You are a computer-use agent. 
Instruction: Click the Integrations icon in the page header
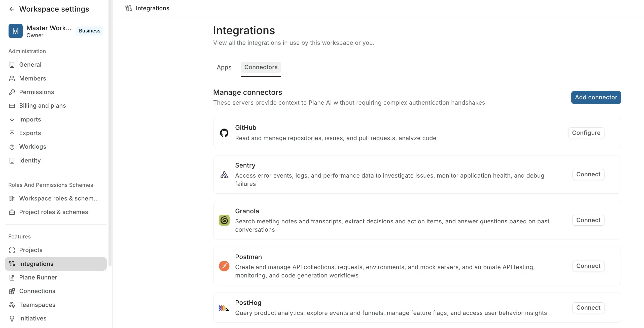(129, 8)
